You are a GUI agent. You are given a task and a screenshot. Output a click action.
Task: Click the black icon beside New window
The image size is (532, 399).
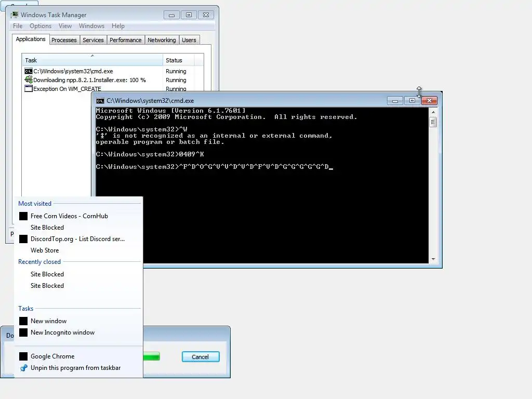coord(23,321)
